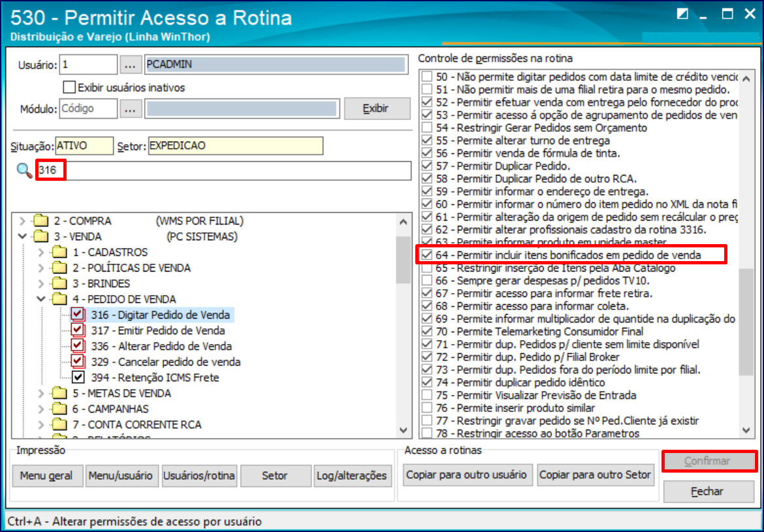
Task: Click the PCADMIN user name field
Action: (276, 65)
